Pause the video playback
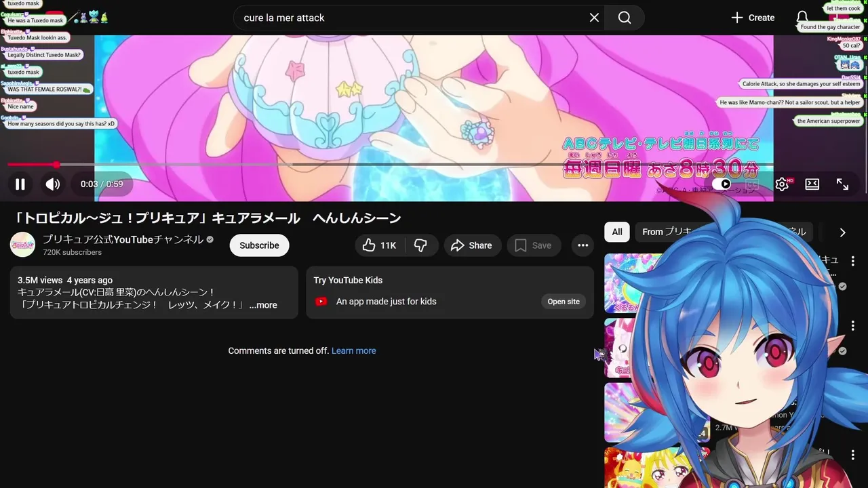Screen dimensions: 868x488 (x=20, y=184)
